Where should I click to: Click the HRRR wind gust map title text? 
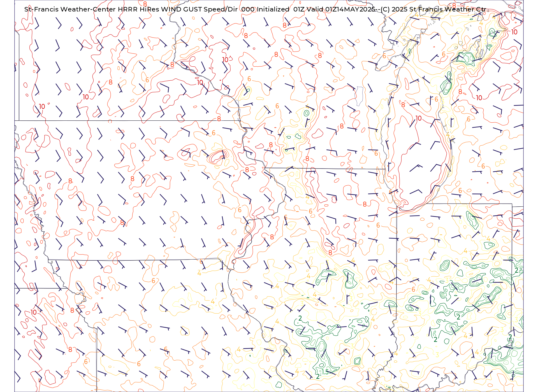coord(255,9)
